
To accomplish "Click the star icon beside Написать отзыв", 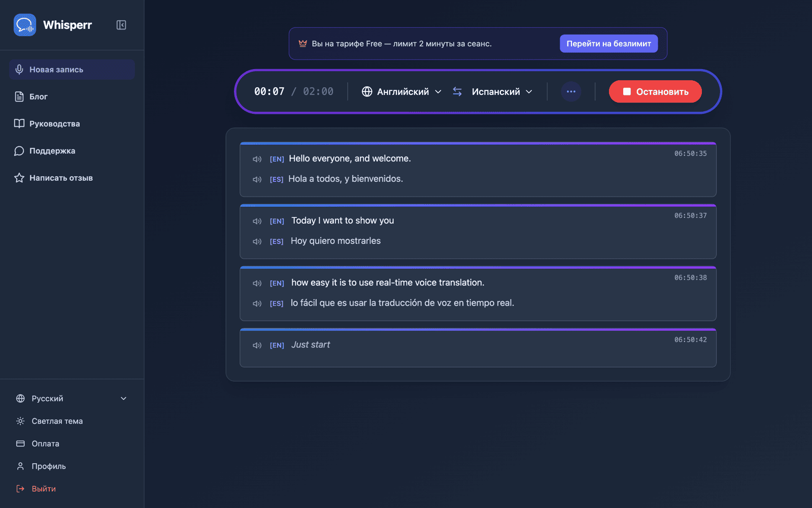I will (x=19, y=178).
